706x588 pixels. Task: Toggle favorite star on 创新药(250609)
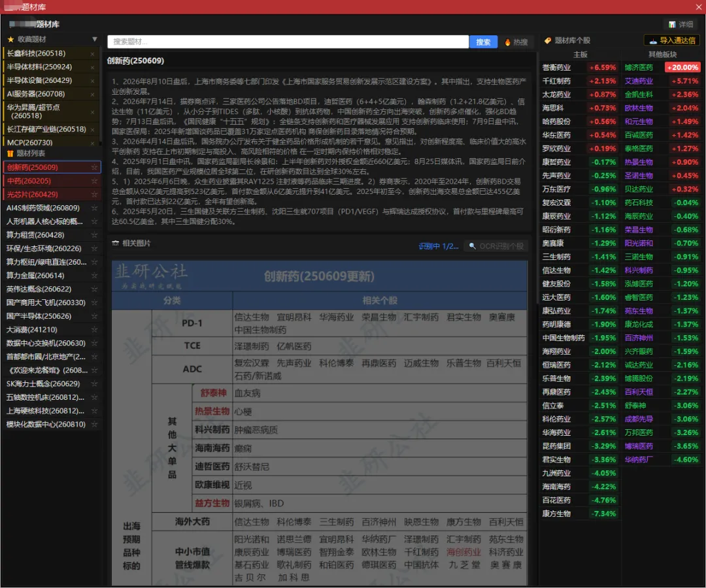94,167
